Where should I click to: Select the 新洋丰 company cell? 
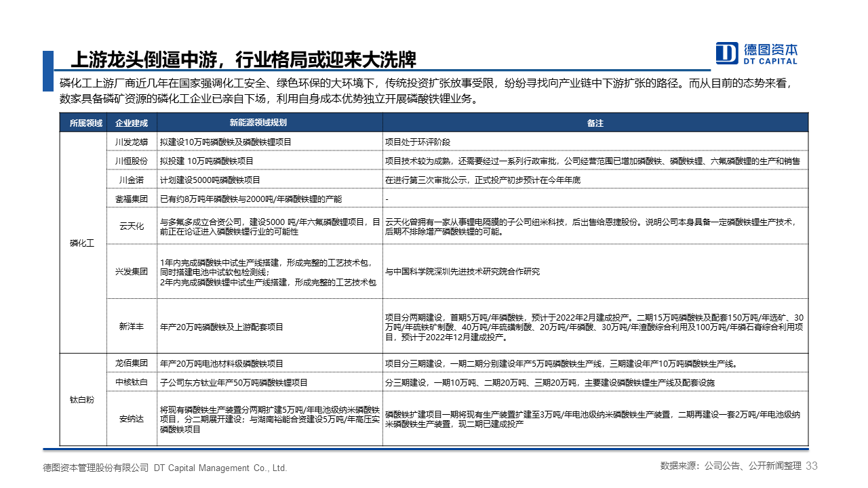click(132, 326)
